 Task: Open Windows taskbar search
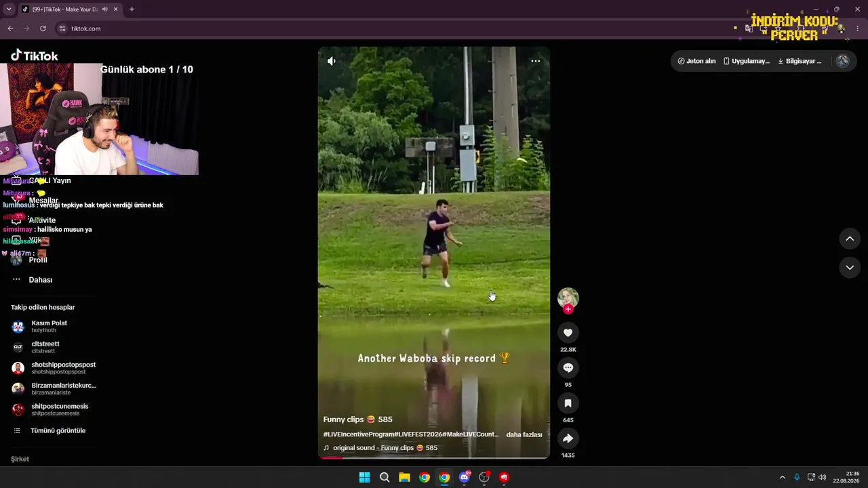pyautogui.click(x=384, y=477)
